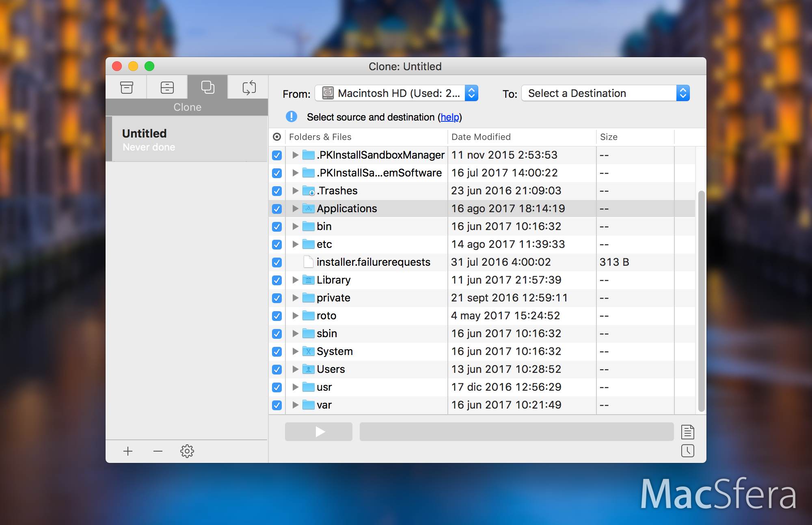Open task settings gear icon

(187, 451)
